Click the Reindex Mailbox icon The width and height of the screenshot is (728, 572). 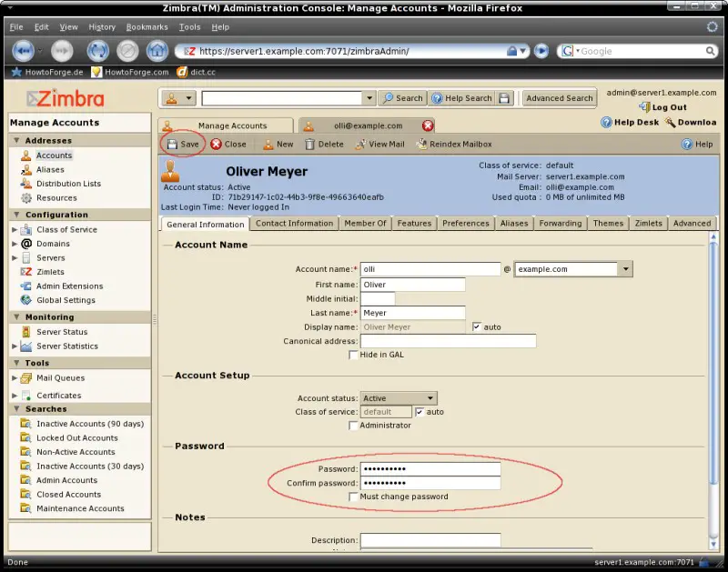click(x=422, y=145)
